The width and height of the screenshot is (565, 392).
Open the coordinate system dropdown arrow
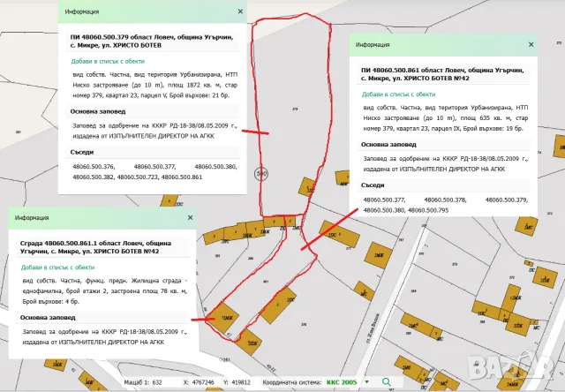[367, 382]
